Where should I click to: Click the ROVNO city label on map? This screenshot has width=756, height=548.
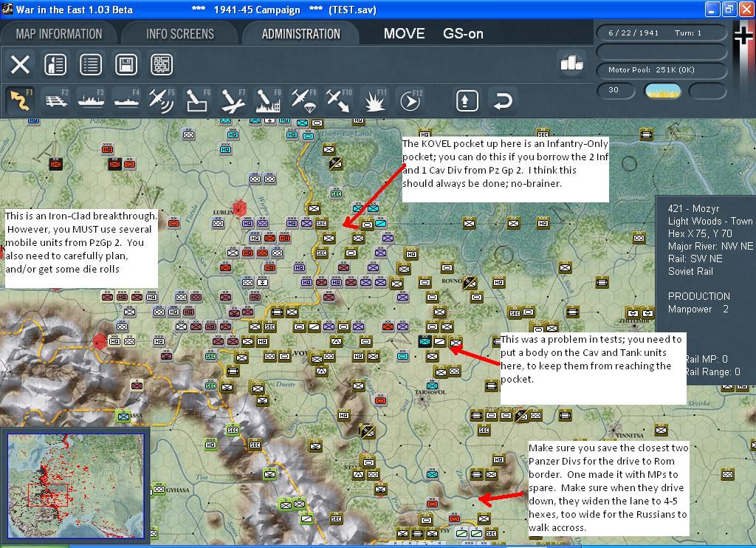tap(453, 281)
